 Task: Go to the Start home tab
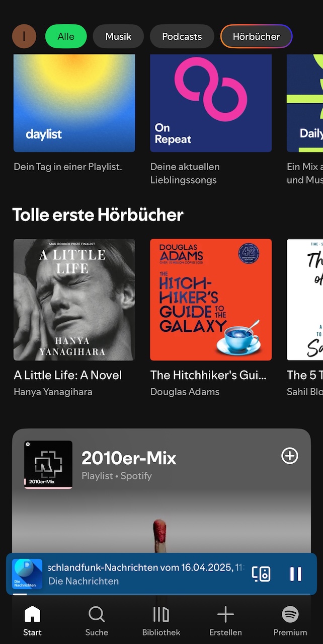(x=32, y=621)
